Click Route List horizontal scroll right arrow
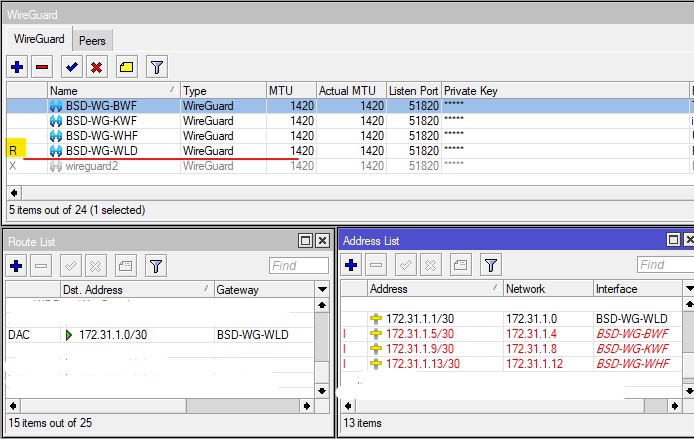This screenshot has height=439, width=694. (x=307, y=406)
